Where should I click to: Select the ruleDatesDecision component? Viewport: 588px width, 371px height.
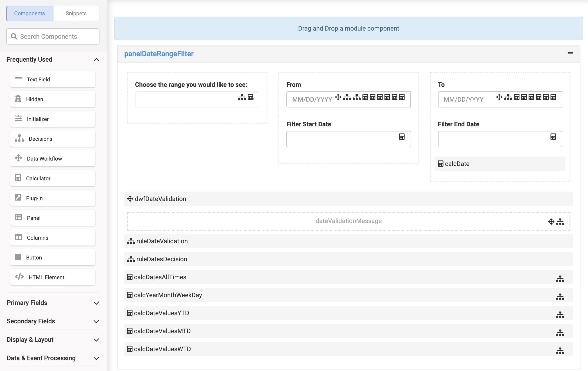tap(348, 259)
